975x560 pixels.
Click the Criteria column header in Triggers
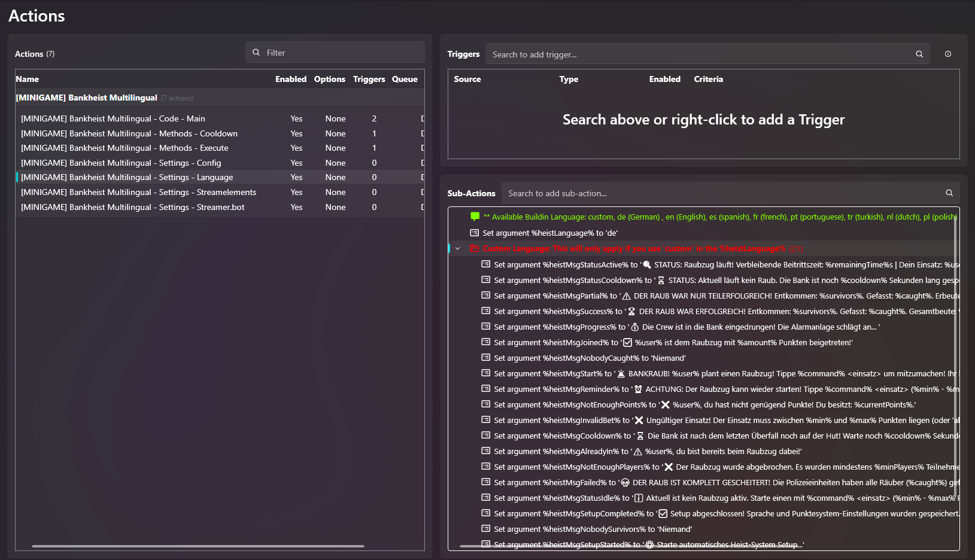tap(709, 79)
